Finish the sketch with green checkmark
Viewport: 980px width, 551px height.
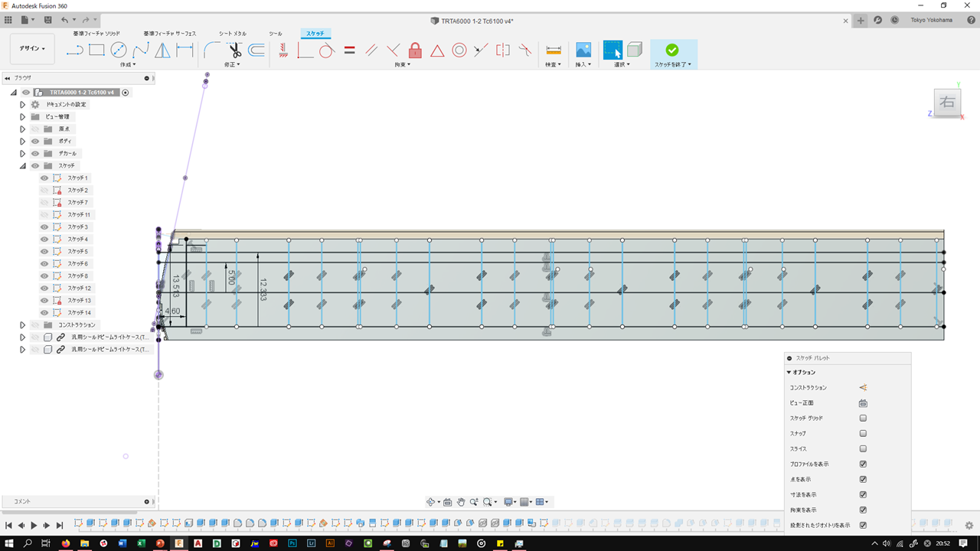[x=672, y=50]
